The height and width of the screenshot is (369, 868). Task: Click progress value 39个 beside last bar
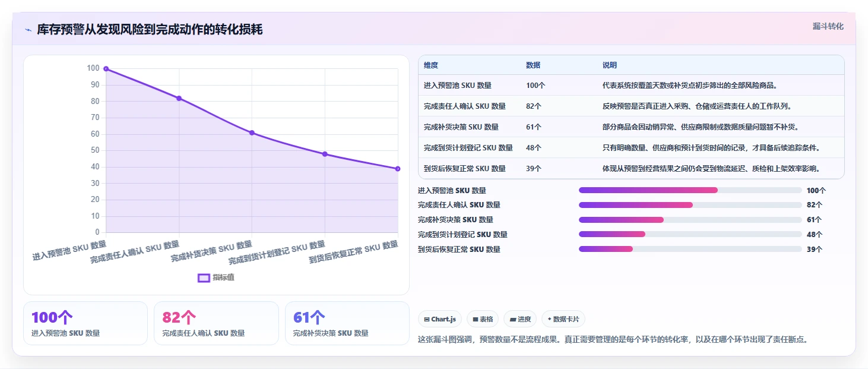[815, 250]
